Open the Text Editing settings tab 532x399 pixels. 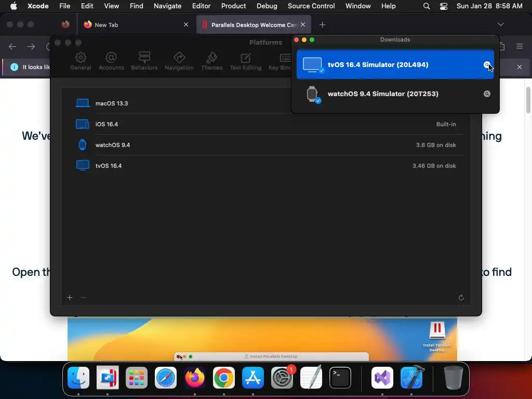(246, 61)
